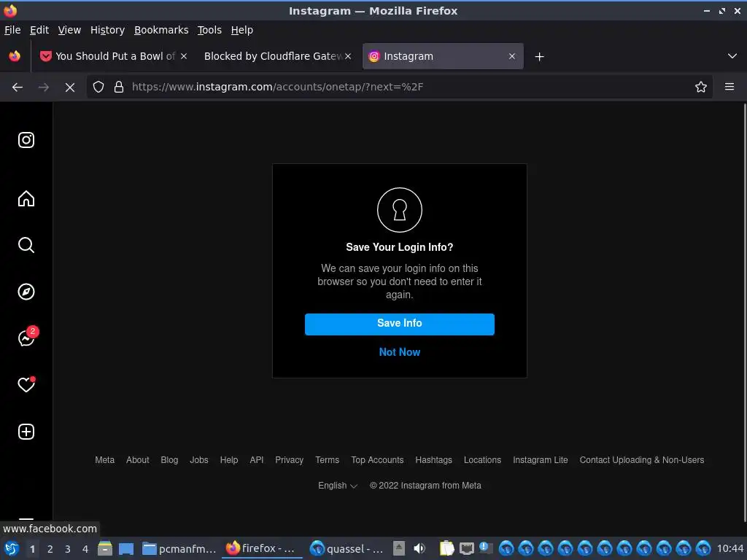The image size is (747, 560).
Task: Open Instagram Lite footer link
Action: point(541,460)
